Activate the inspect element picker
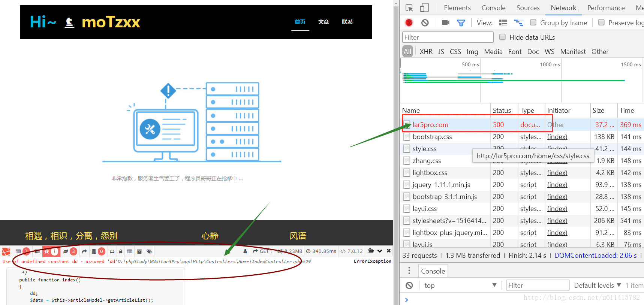The height and width of the screenshot is (305, 644). pyautogui.click(x=409, y=8)
